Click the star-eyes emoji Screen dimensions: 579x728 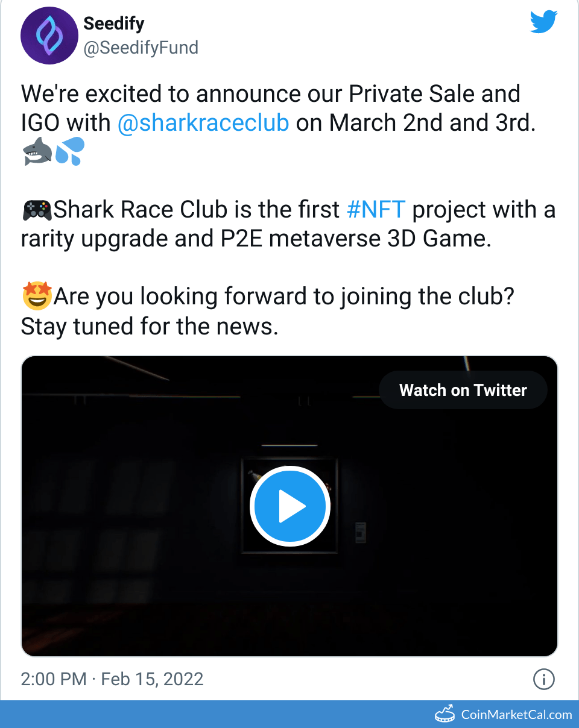pyautogui.click(x=37, y=297)
